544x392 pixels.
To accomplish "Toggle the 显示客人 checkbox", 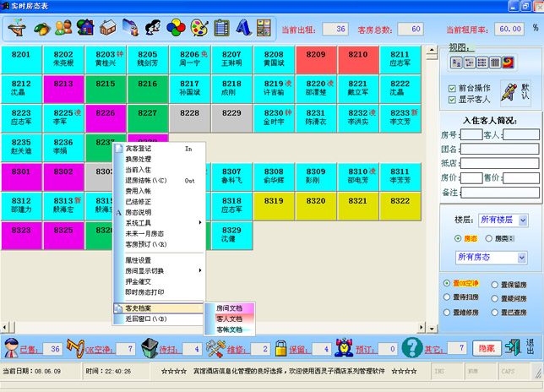I will point(451,100).
